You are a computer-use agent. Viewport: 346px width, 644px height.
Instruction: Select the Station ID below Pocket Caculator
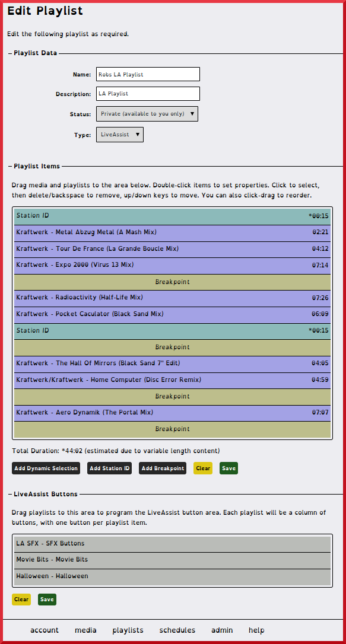173,331
